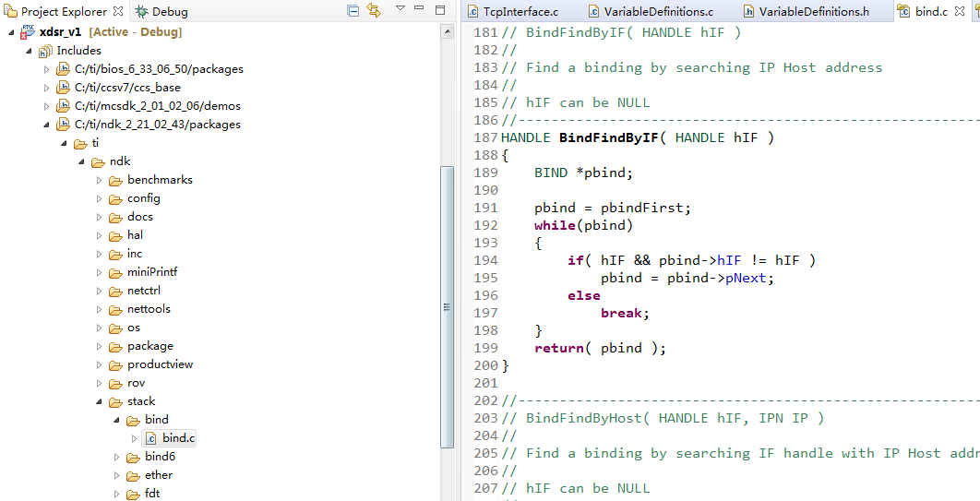Select the bind.c tree item label
980x501 pixels.
[x=179, y=438]
